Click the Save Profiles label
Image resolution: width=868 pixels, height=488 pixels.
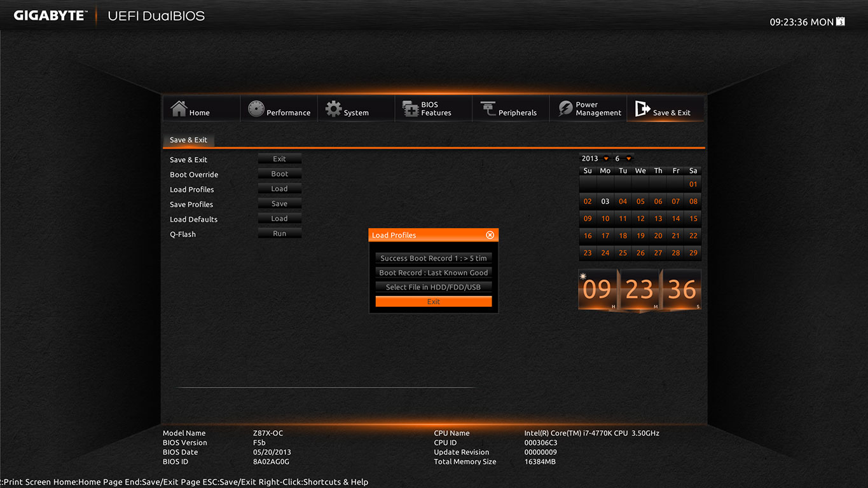(x=191, y=205)
